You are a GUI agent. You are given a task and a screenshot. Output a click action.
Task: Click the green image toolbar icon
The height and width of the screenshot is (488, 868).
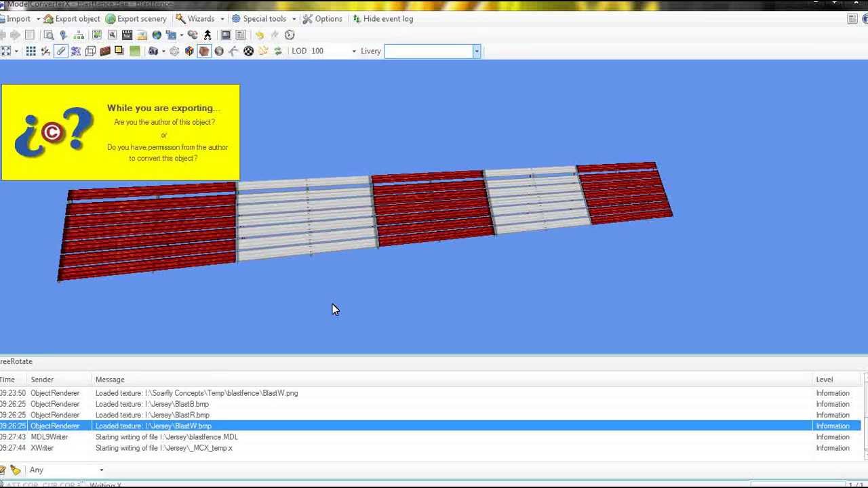pyautogui.click(x=97, y=35)
